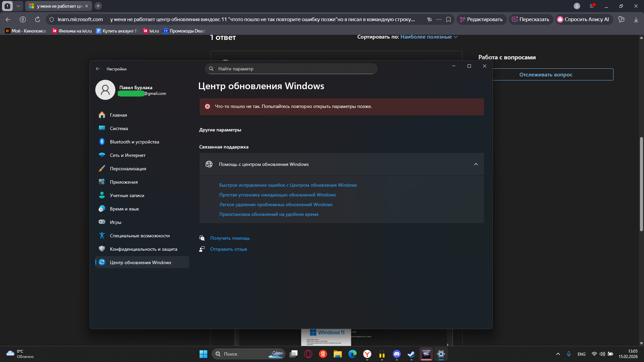Image resolution: width=644 pixels, height=362 pixels.
Task: Open Быстрое исправление ошибок link
Action: (288, 185)
